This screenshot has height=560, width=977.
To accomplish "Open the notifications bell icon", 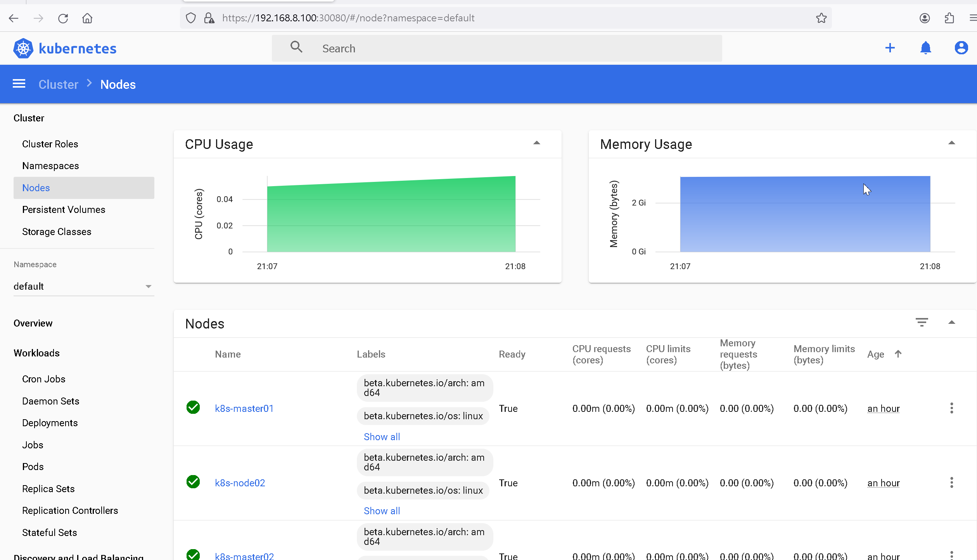I will [x=925, y=48].
